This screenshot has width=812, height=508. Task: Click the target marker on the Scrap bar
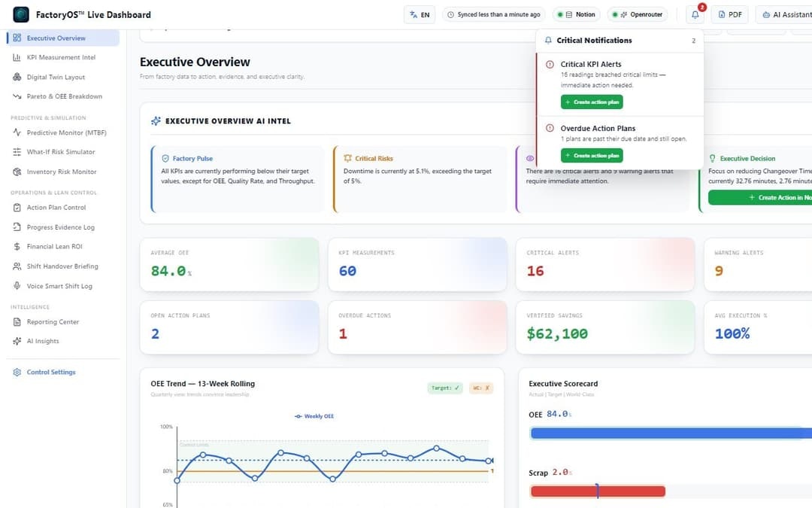597,491
